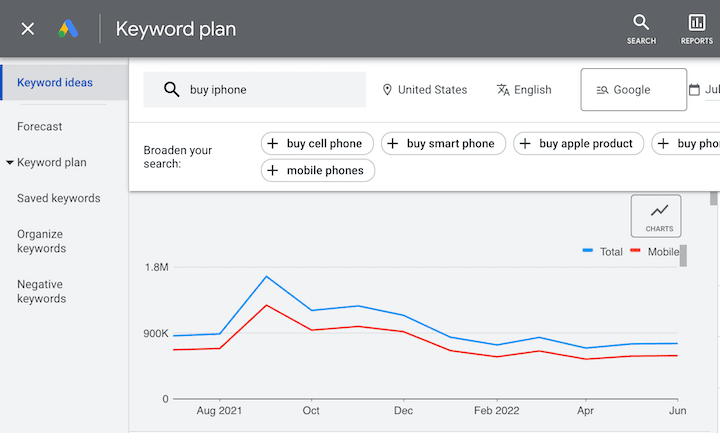Add 'buy cell phone' plus icon
Image resolution: width=720 pixels, height=433 pixels.
[273, 143]
